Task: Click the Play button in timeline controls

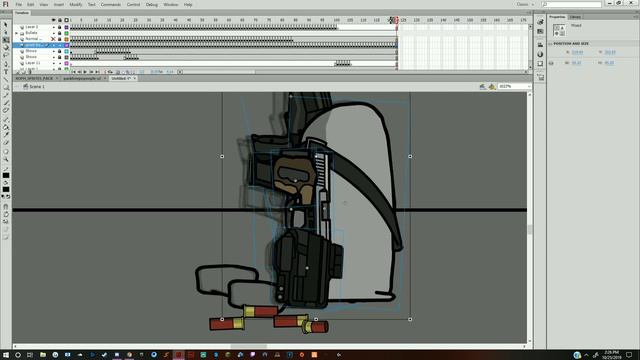Action: pyautogui.click(x=85, y=72)
